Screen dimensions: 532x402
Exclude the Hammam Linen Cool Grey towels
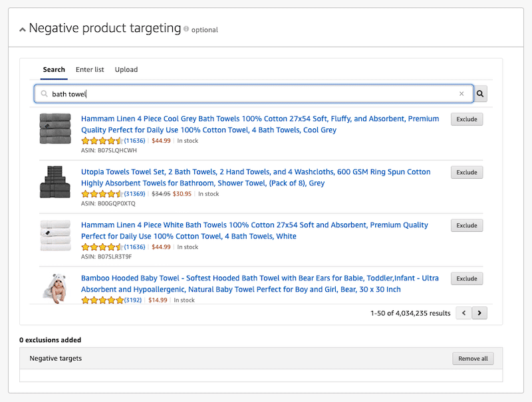pyautogui.click(x=467, y=120)
